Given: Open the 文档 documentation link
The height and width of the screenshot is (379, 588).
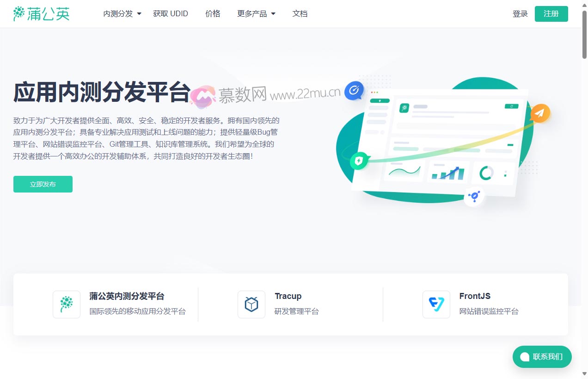Looking at the screenshot, I should [x=300, y=14].
